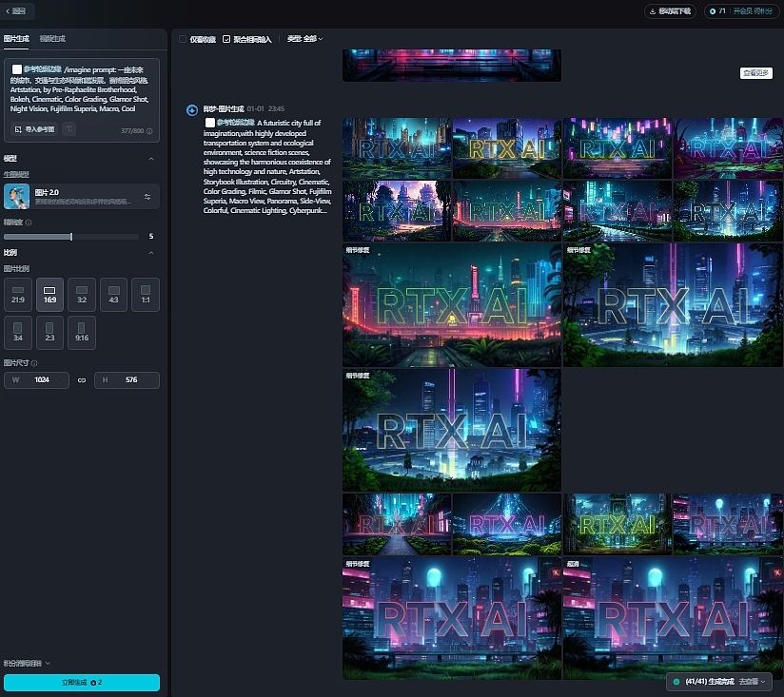Select the 2:3 aspect ratio
Image resolution: width=784 pixels, height=697 pixels.
(49, 333)
